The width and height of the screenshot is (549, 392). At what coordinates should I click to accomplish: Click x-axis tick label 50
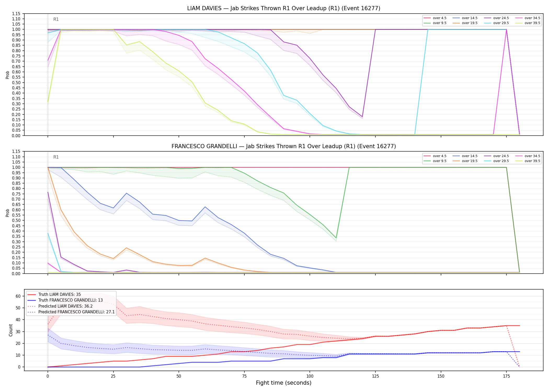[179, 376]
